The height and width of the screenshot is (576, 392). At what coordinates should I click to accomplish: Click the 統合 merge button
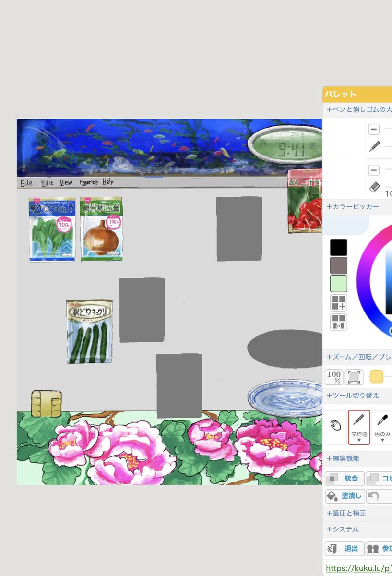[x=344, y=479]
